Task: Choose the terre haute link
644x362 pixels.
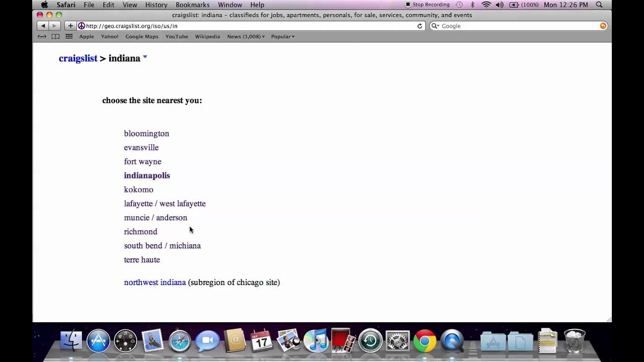Action: click(142, 260)
